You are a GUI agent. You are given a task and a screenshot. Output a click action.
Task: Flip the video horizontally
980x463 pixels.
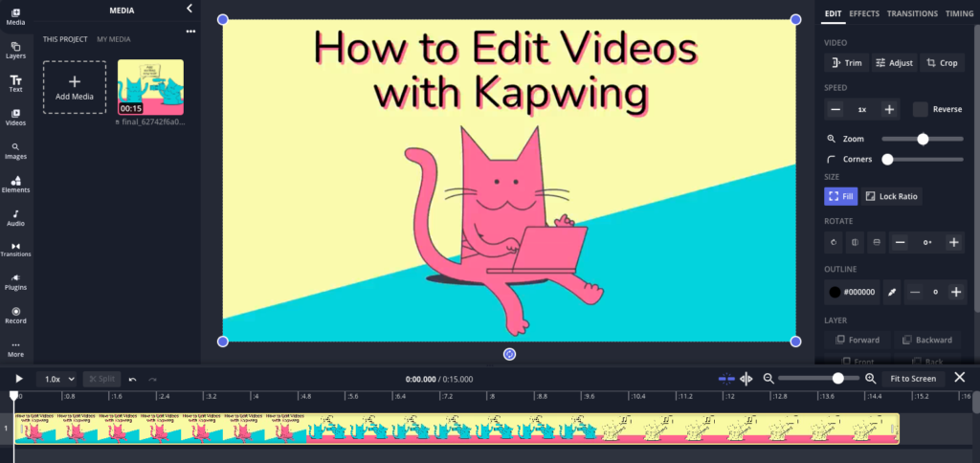855,242
